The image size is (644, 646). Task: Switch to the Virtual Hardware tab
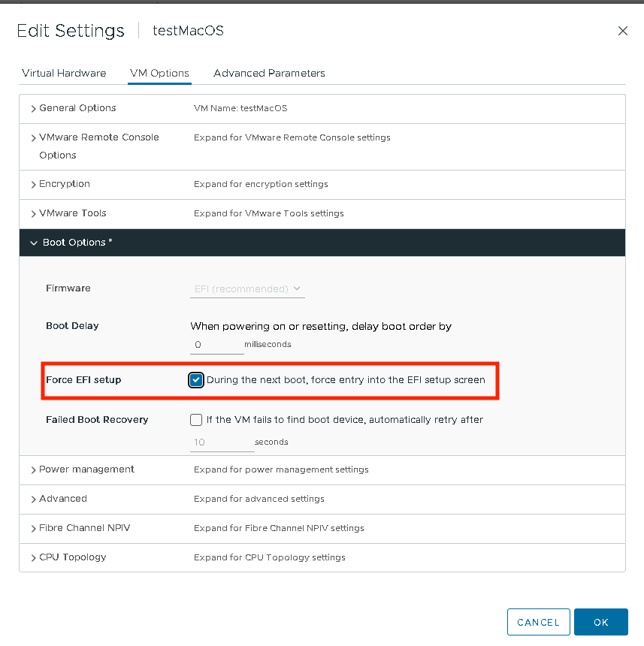coord(64,73)
